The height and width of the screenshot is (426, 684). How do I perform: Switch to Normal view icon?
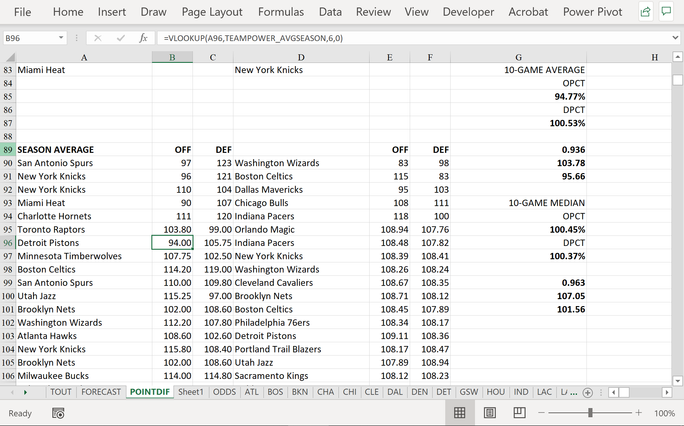point(460,412)
